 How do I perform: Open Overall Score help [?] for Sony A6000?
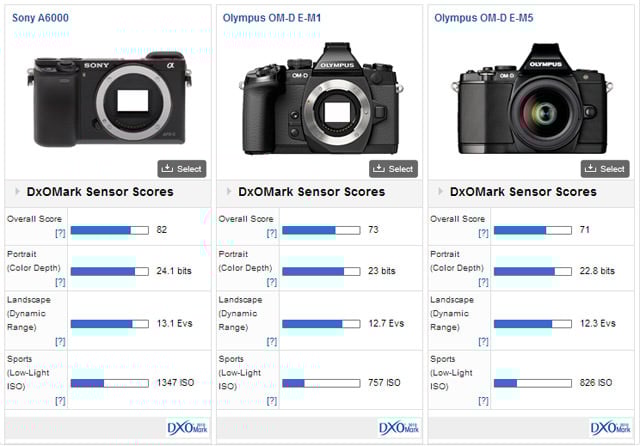click(x=60, y=233)
